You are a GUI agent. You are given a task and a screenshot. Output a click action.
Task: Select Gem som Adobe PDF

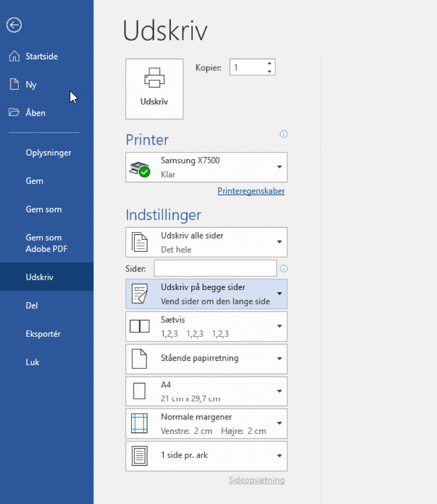pyautogui.click(x=47, y=243)
